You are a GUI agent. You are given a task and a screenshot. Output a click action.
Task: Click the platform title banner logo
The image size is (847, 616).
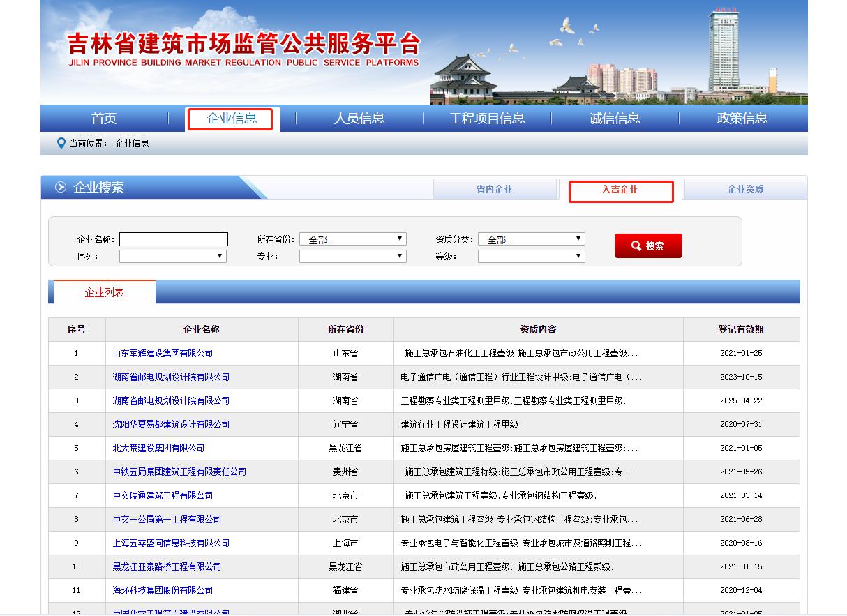pos(244,49)
